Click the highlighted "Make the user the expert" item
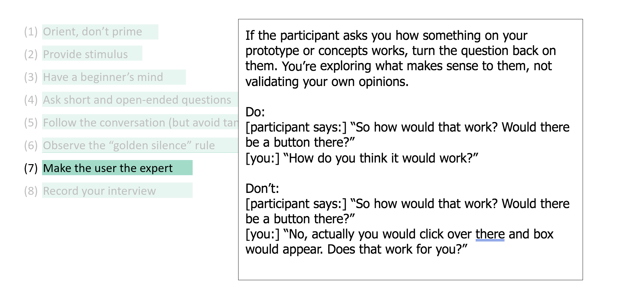 click(x=117, y=168)
